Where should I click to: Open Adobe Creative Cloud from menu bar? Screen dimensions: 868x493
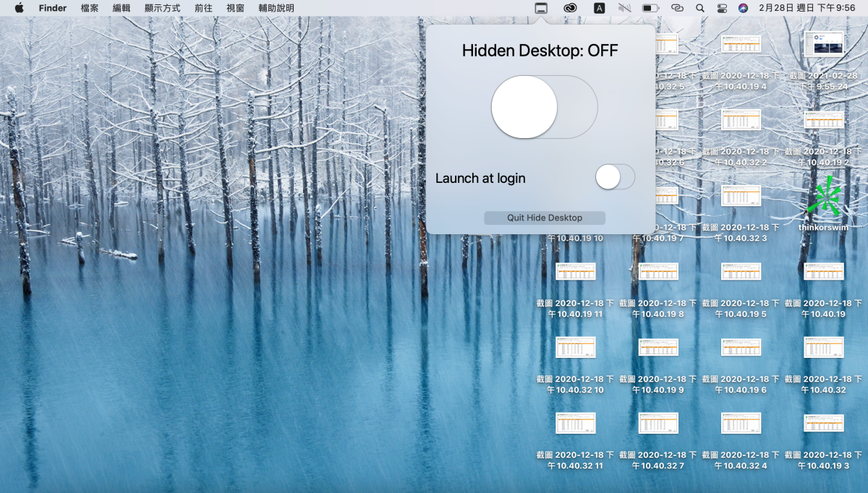pos(570,8)
